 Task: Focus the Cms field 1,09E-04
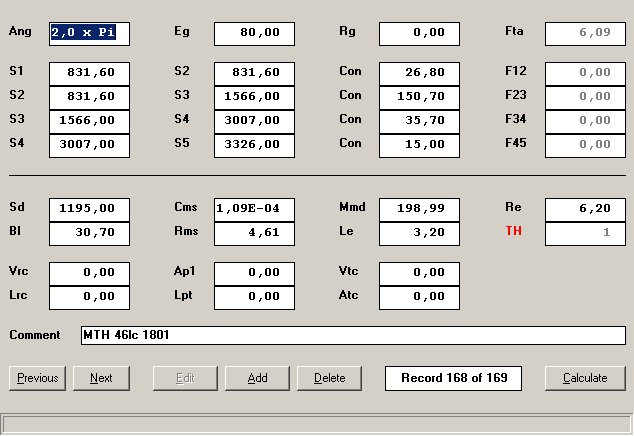(x=254, y=210)
